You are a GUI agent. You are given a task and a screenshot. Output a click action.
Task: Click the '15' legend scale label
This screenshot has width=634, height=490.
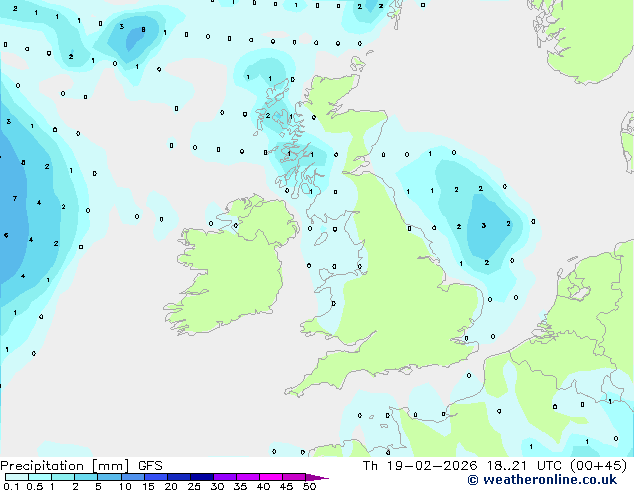click(x=148, y=486)
